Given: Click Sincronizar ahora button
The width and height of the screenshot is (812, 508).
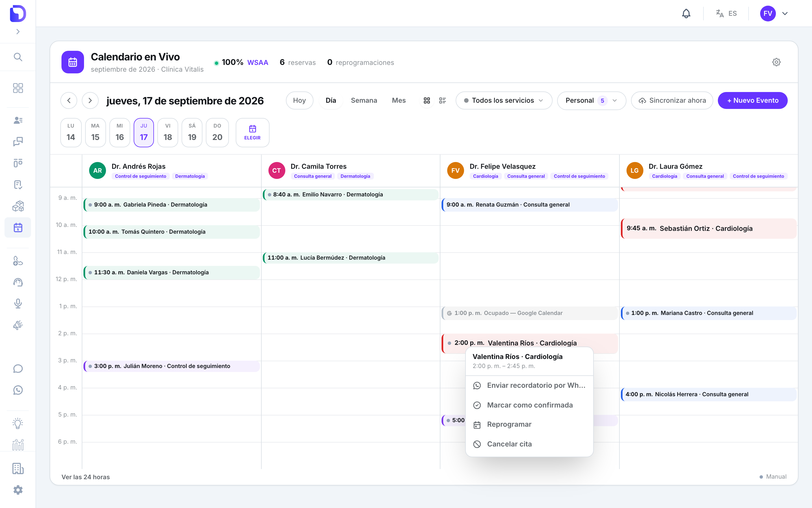Looking at the screenshot, I should [672, 100].
